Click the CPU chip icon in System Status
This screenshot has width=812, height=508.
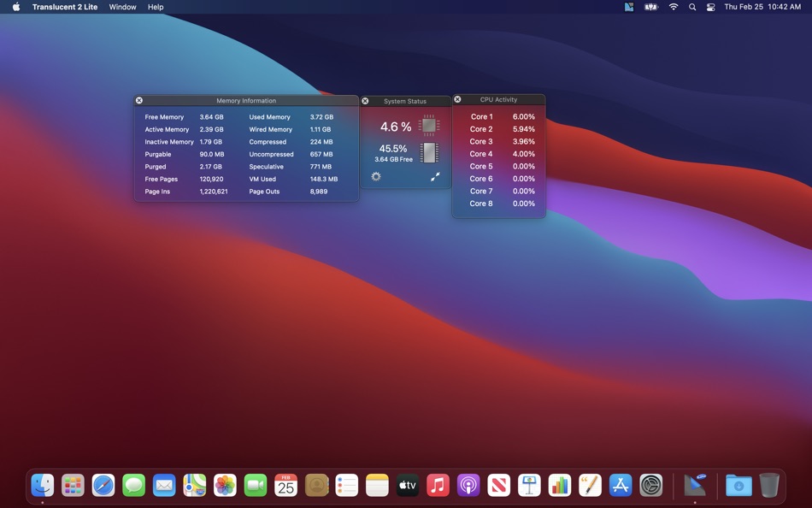429,126
